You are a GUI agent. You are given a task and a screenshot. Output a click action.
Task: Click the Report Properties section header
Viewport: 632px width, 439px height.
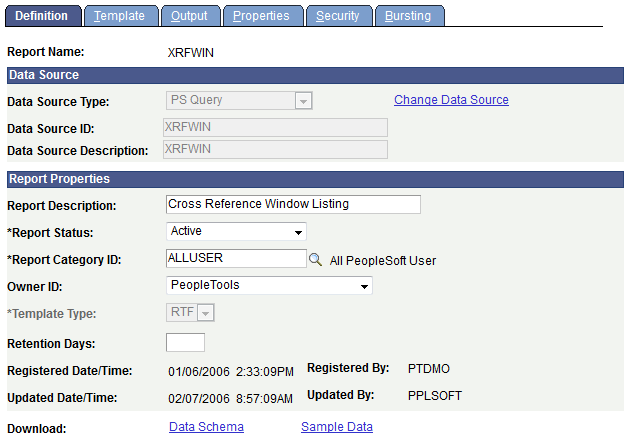(316, 179)
